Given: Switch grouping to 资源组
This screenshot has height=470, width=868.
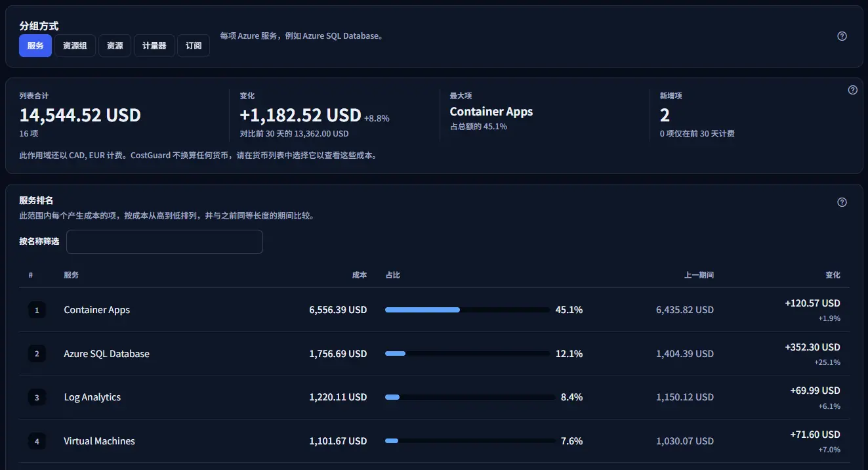Looking at the screenshot, I should (x=75, y=46).
